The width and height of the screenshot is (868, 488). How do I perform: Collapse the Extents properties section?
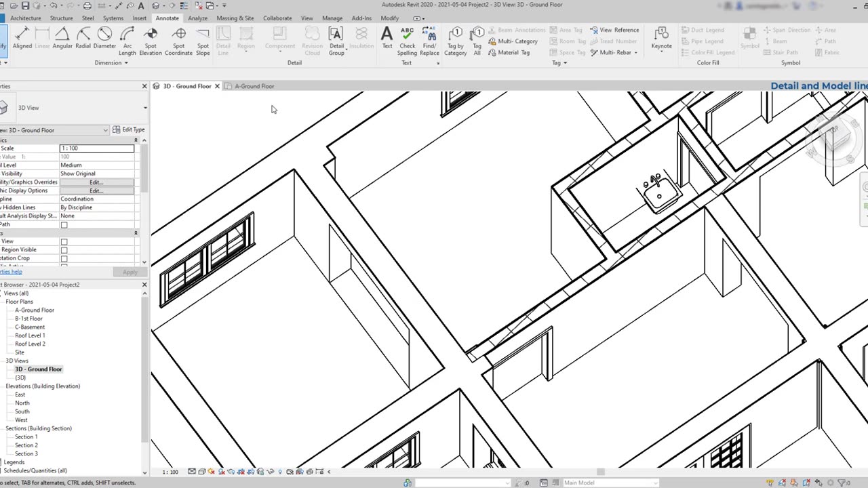click(136, 233)
